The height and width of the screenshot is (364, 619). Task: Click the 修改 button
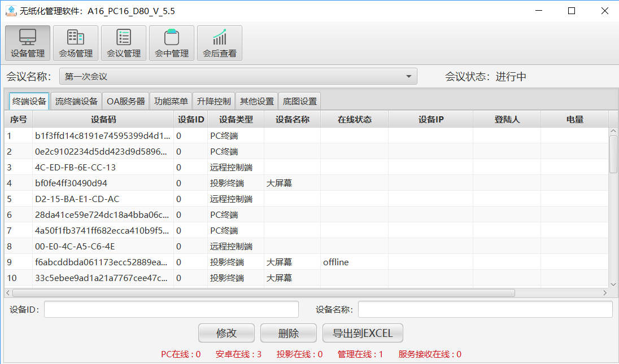226,333
